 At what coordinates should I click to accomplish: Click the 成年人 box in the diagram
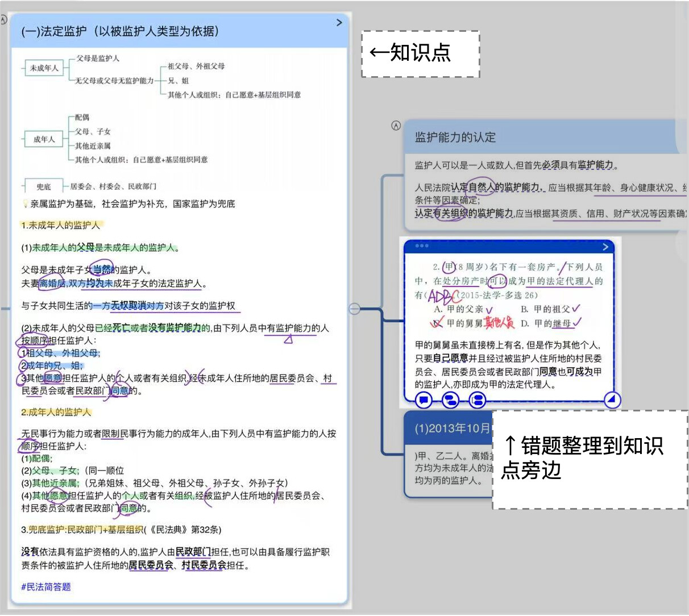(x=44, y=139)
